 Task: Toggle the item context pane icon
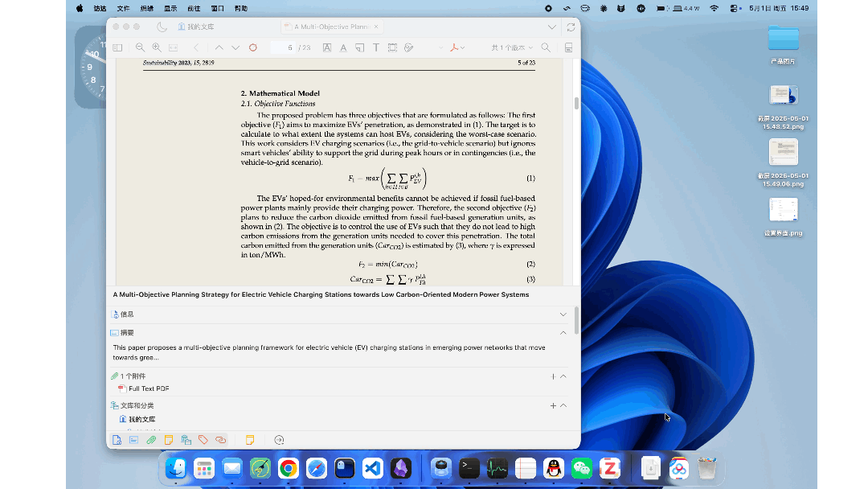coord(568,47)
